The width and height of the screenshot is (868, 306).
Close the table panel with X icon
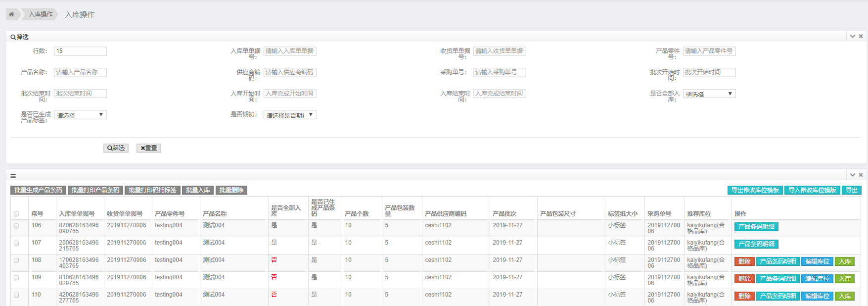[861, 175]
